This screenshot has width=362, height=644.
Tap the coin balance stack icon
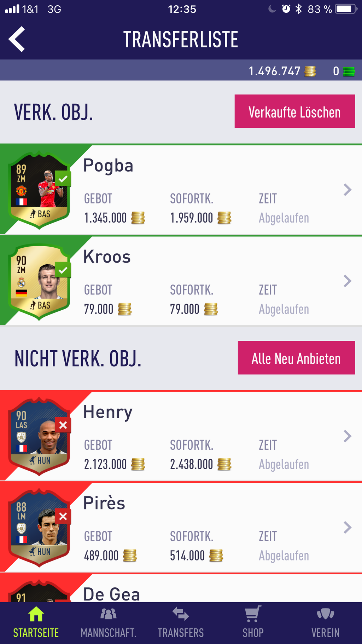310,71
